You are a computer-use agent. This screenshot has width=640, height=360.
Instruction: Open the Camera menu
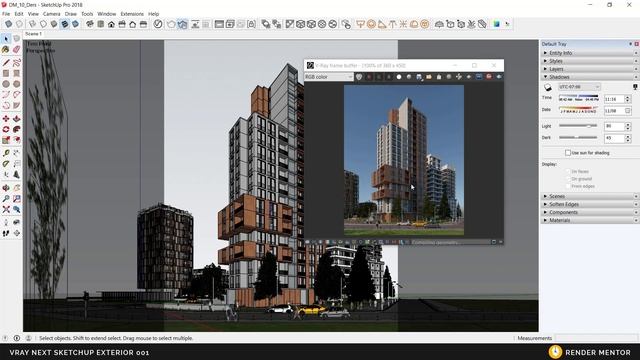(x=51, y=14)
